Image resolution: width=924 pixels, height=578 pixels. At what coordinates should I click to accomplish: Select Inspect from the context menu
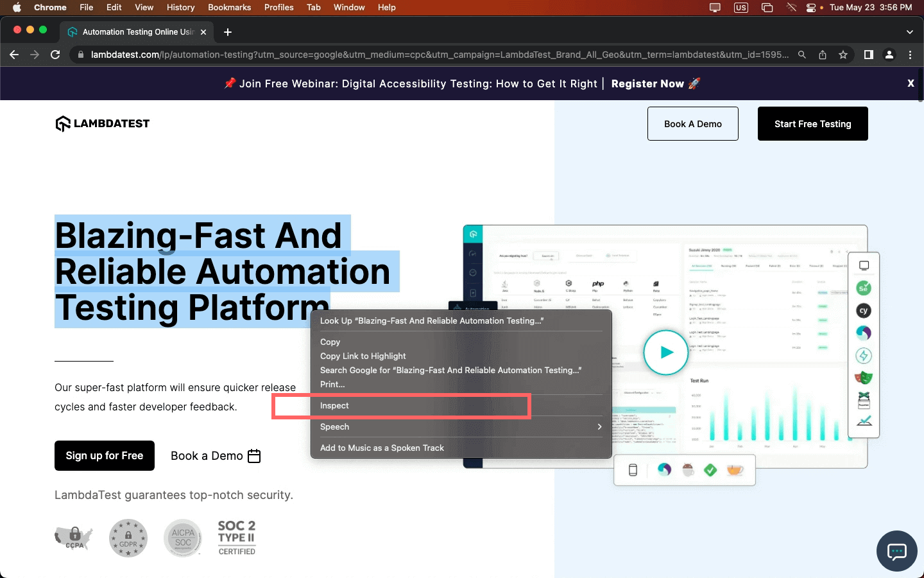pos(335,406)
